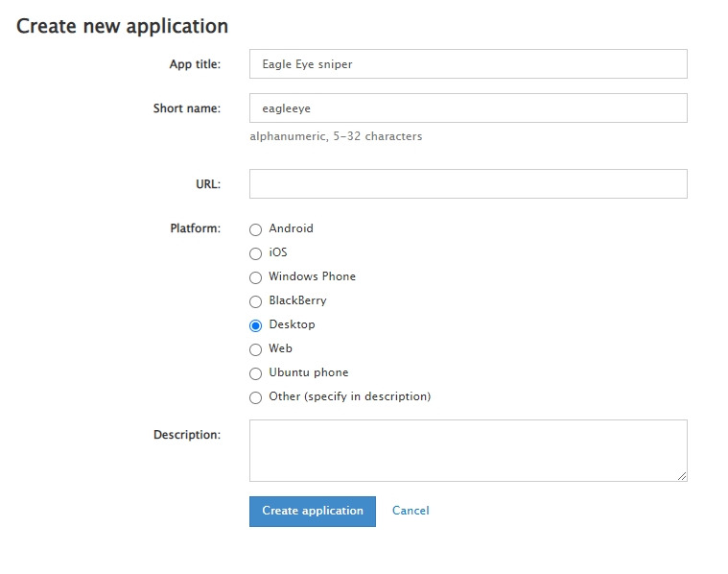The width and height of the screenshot is (728, 574).
Task: Click the Description box resize handle
Action: tap(683, 476)
